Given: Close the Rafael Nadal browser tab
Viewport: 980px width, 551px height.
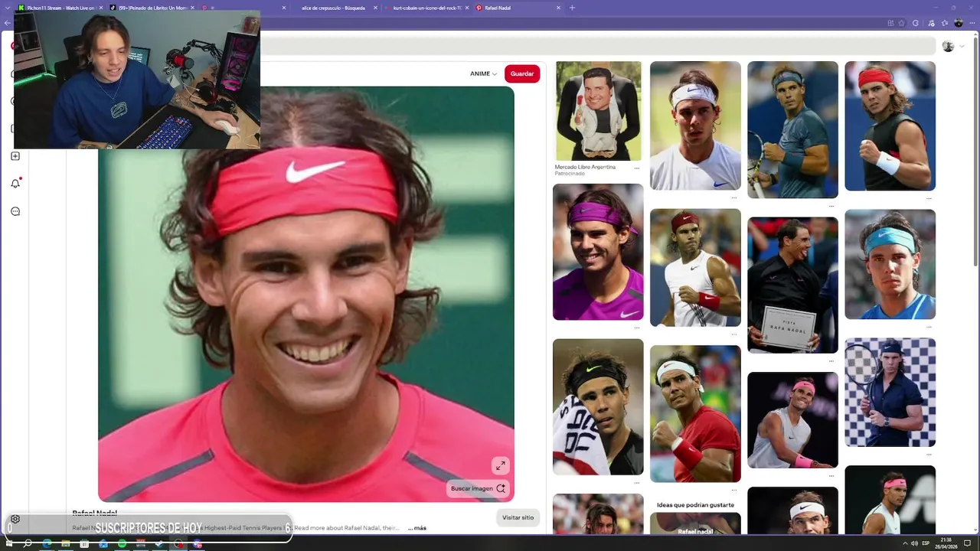Looking at the screenshot, I should click(558, 8).
